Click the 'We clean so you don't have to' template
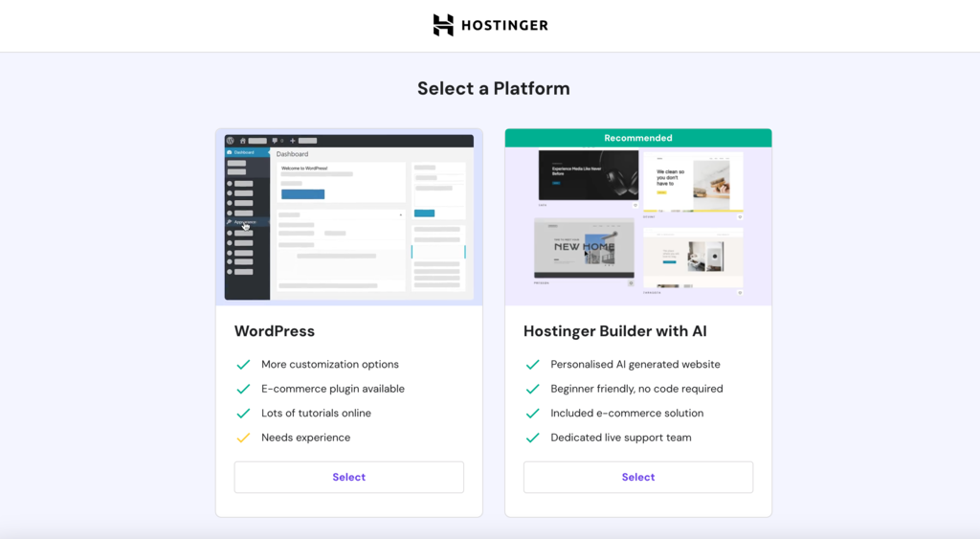This screenshot has height=539, width=980. pos(693,182)
